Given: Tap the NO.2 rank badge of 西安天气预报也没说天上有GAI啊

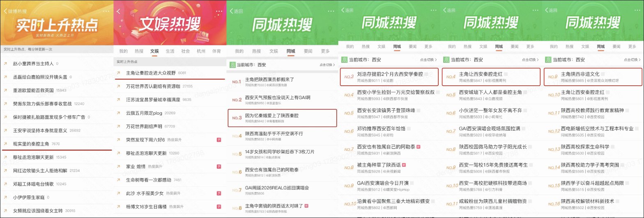Looking at the screenshot, I should (x=237, y=100).
